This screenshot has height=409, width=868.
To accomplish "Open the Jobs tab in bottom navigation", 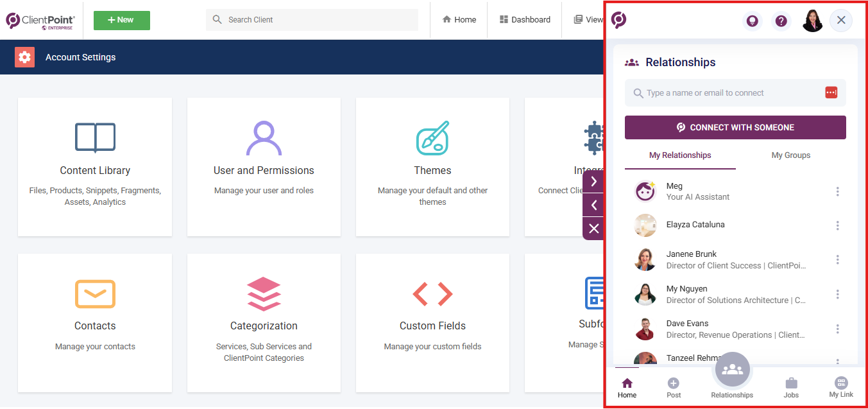I will [x=791, y=388].
